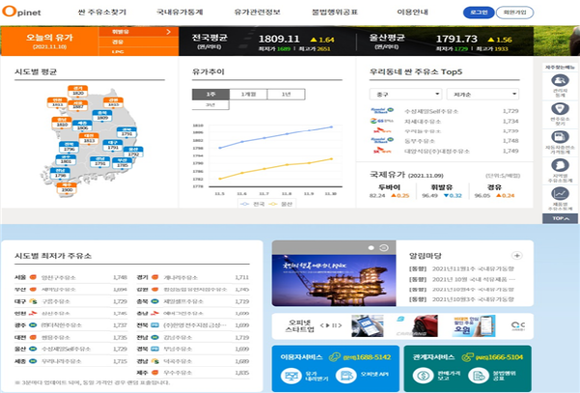This screenshot has height=393, width=580.
Task: Open the Opinet API icon in user services
Action: 346,376
